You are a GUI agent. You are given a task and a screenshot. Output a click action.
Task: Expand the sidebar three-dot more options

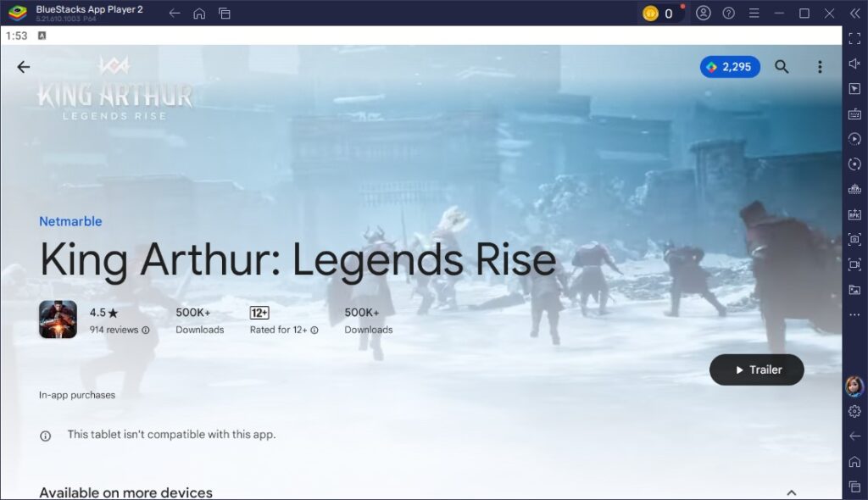(x=854, y=314)
